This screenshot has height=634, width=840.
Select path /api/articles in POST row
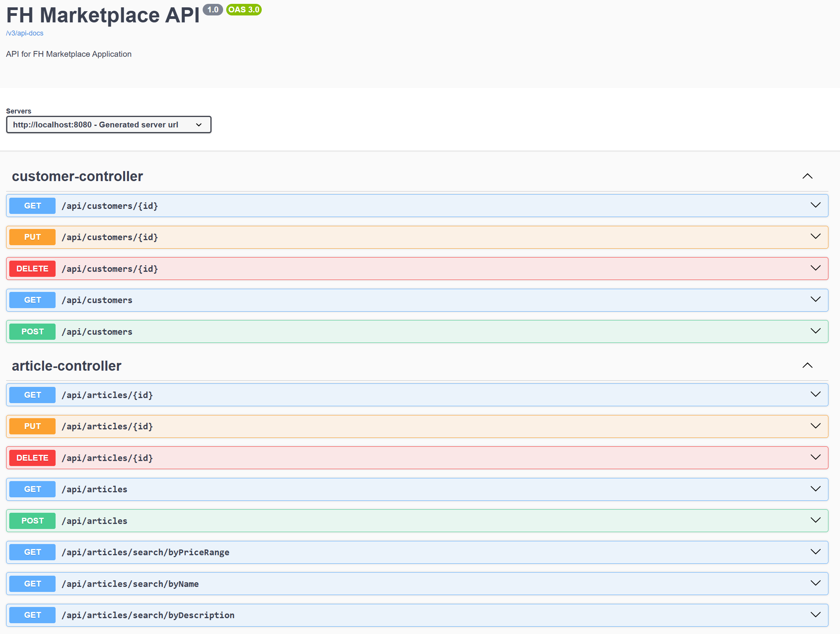[x=95, y=521]
